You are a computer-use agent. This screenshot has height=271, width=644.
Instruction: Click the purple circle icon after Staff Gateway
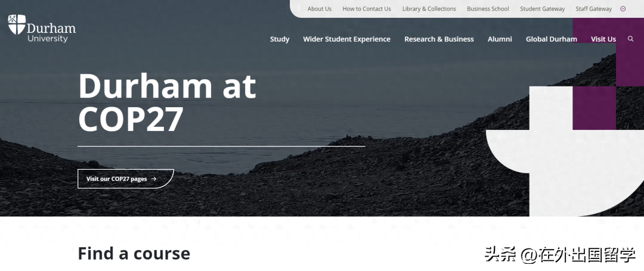point(623,8)
